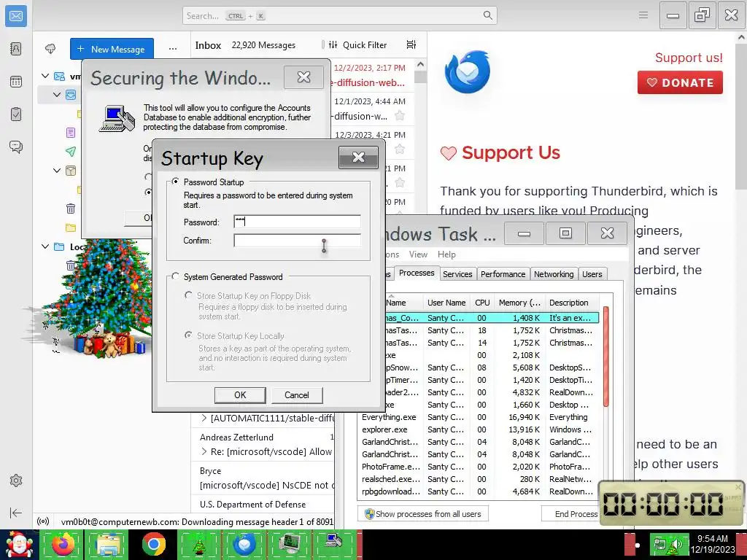Click End Process in Task Manager

click(x=570, y=514)
